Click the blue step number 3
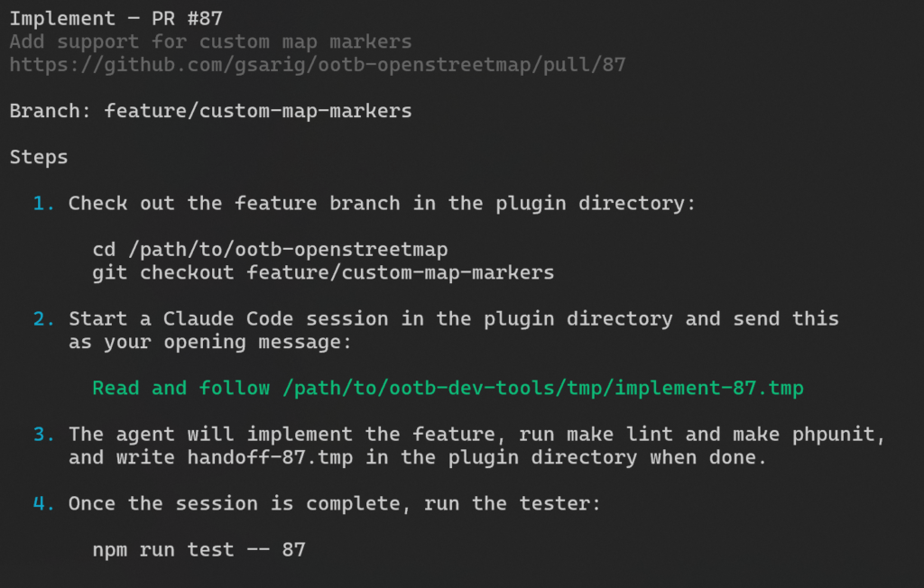The height and width of the screenshot is (588, 924). [39, 435]
